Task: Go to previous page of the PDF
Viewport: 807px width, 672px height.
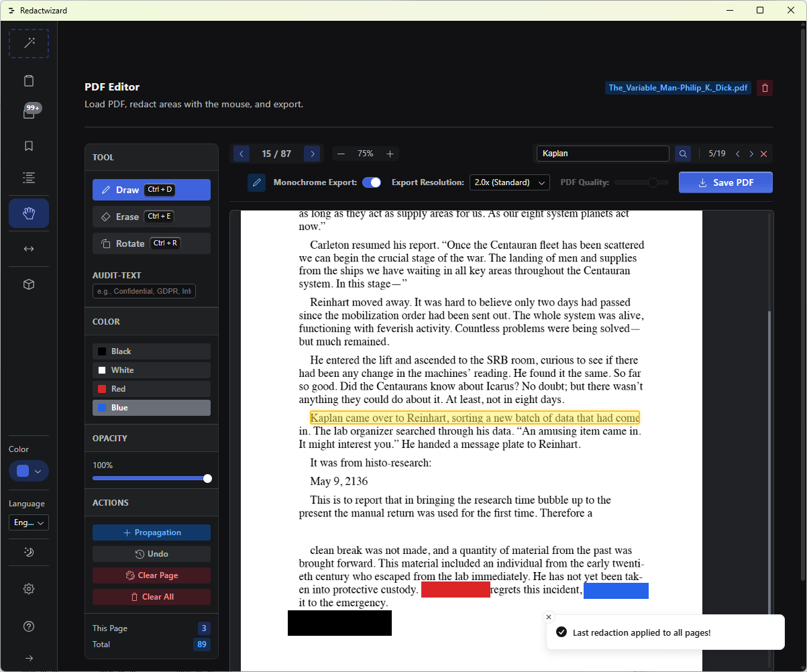Action: point(241,154)
